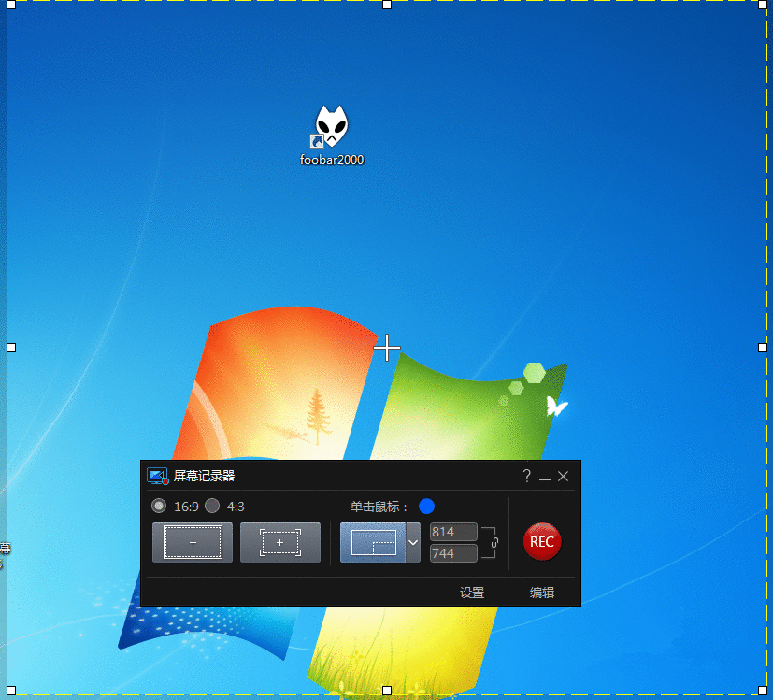Click the top-middle selection resize handle
This screenshot has height=700, width=773.
(x=387, y=5)
